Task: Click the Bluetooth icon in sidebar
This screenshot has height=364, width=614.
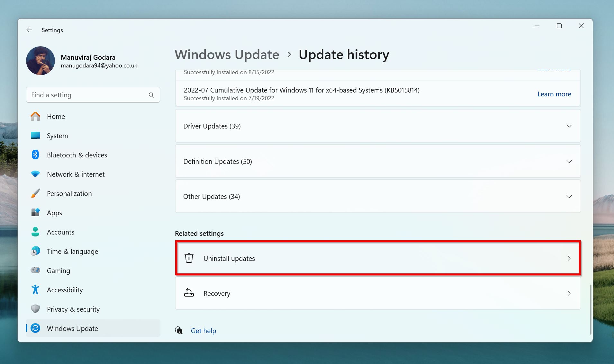Action: click(x=35, y=155)
